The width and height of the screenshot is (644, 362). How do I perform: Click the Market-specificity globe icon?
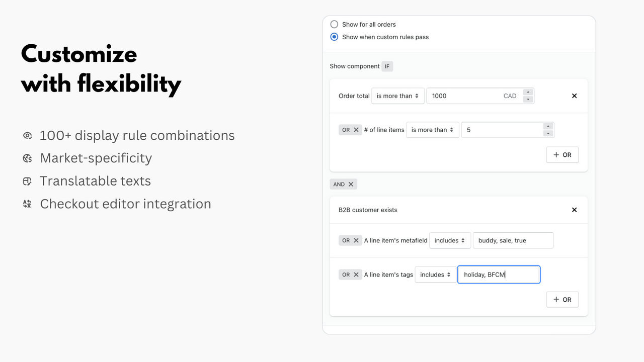point(27,158)
